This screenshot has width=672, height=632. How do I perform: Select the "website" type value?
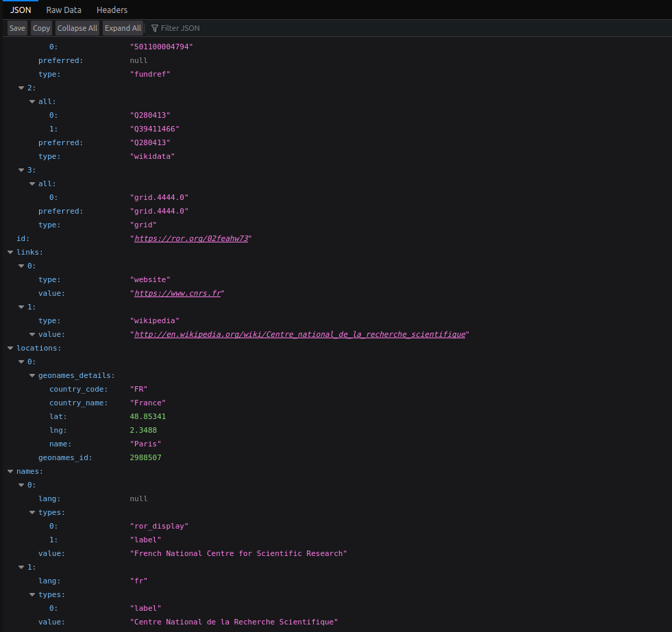(150, 279)
